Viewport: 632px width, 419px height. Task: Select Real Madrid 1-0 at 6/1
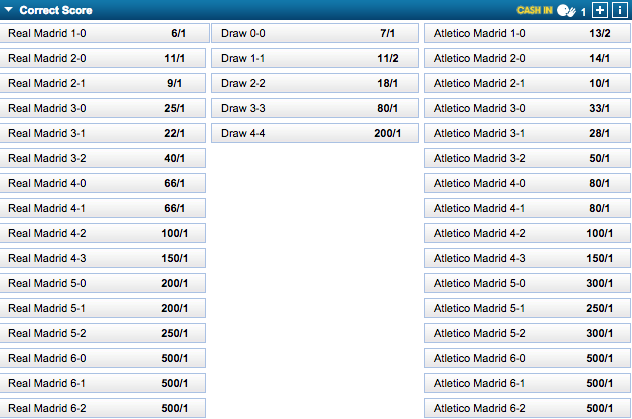pyautogui.click(x=104, y=33)
